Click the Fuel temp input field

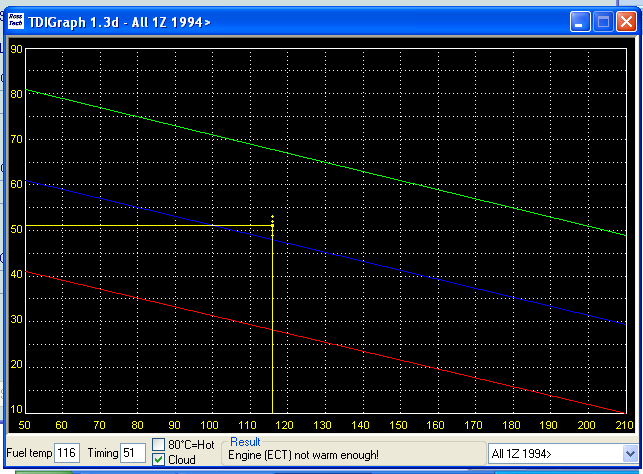coord(66,453)
